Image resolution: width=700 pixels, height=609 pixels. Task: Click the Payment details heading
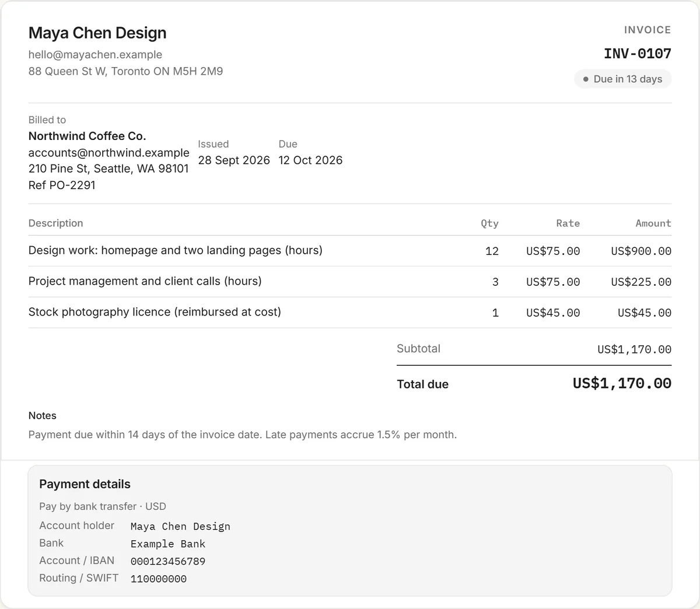coord(85,484)
